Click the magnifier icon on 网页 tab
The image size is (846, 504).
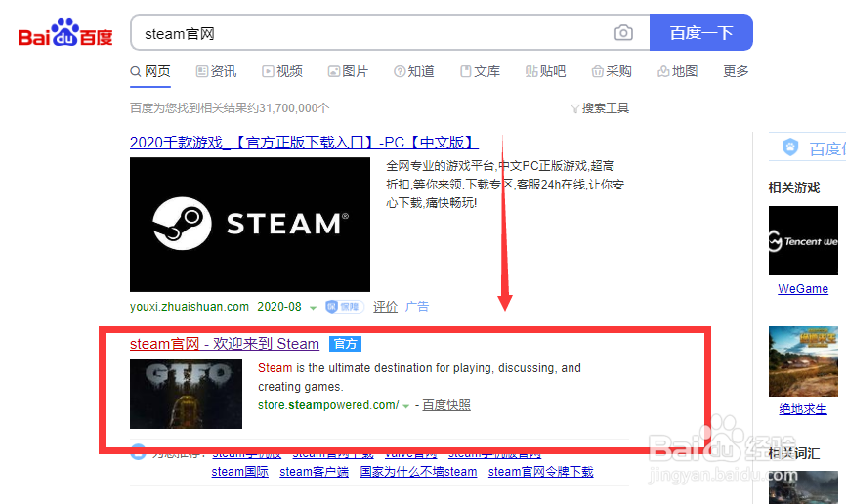tap(136, 71)
